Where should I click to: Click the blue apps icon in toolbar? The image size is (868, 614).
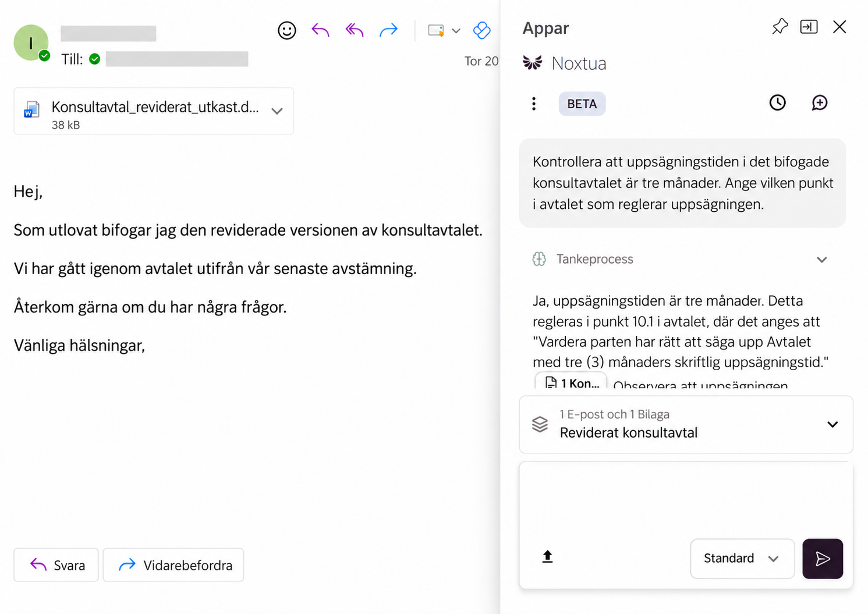[482, 30]
